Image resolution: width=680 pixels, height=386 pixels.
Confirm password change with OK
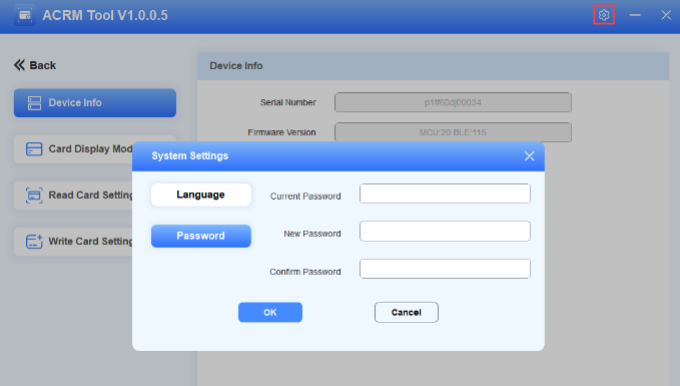[270, 312]
